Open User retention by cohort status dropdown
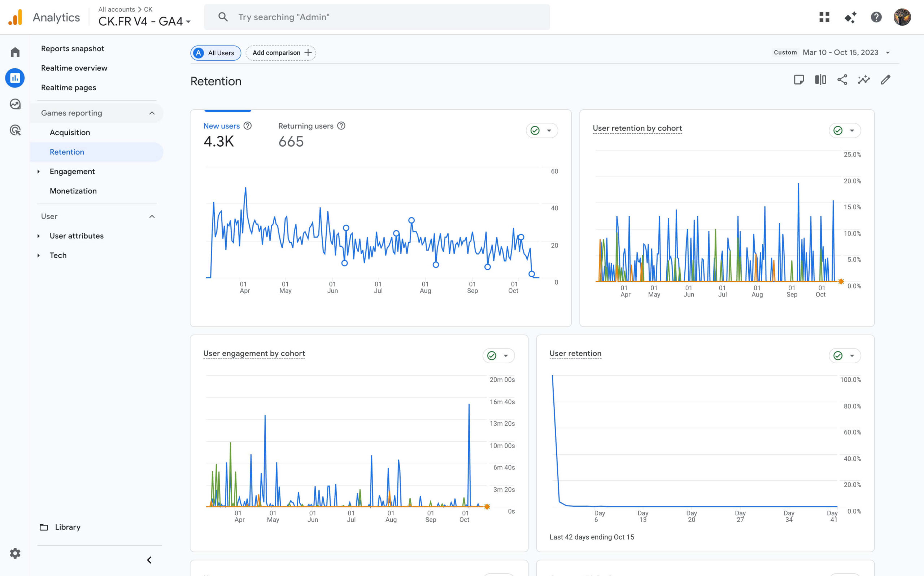Image resolution: width=924 pixels, height=576 pixels. [845, 131]
